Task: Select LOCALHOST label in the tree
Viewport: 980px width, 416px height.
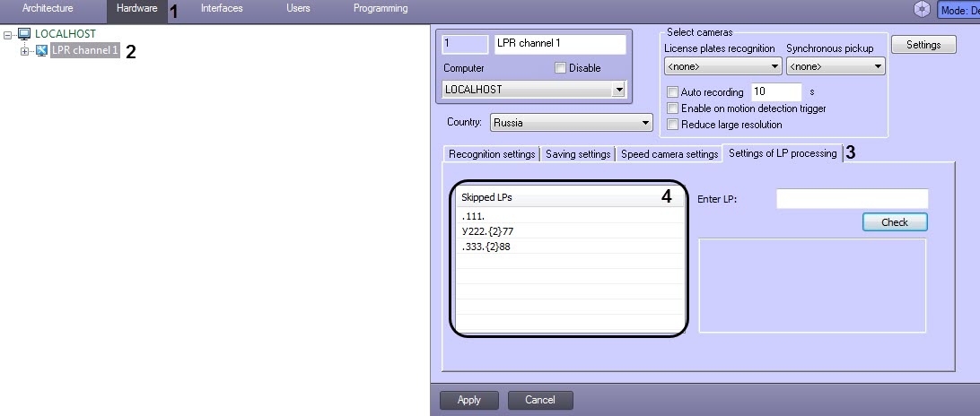Action: click(x=65, y=34)
